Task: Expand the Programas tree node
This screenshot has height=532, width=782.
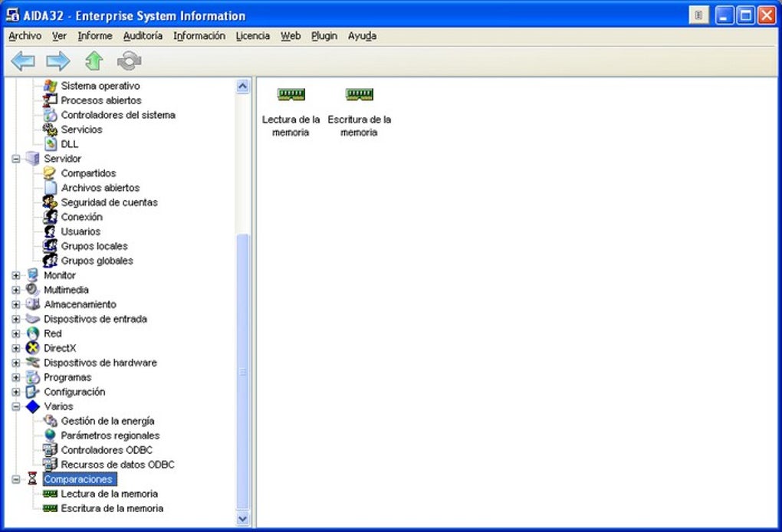Action: tap(16, 377)
